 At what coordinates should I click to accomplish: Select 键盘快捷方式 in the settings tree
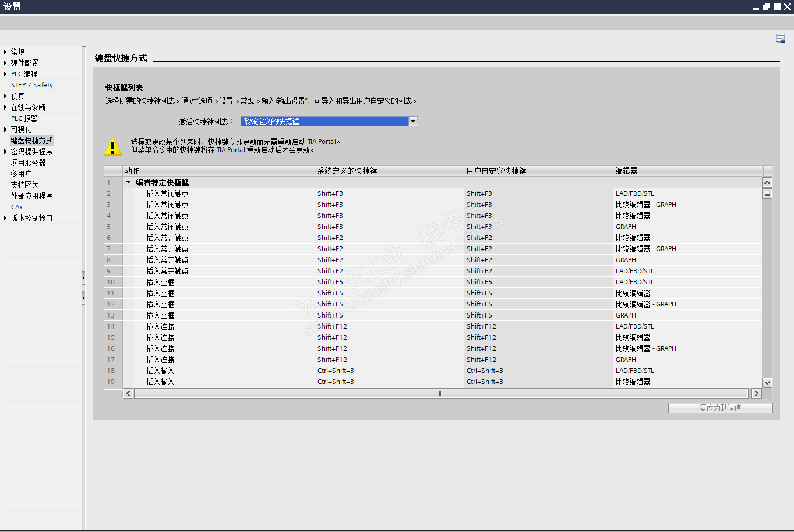(31, 140)
